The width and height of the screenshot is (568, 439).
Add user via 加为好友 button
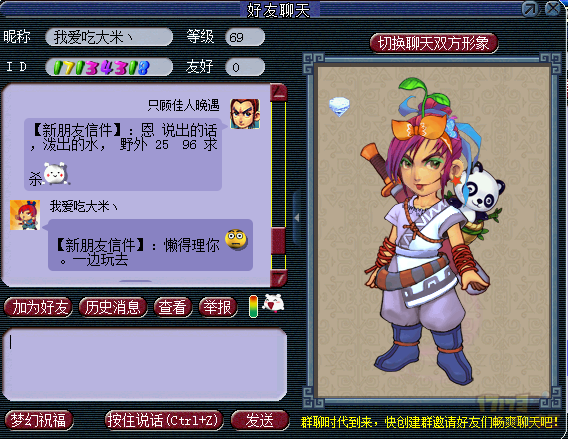38,308
